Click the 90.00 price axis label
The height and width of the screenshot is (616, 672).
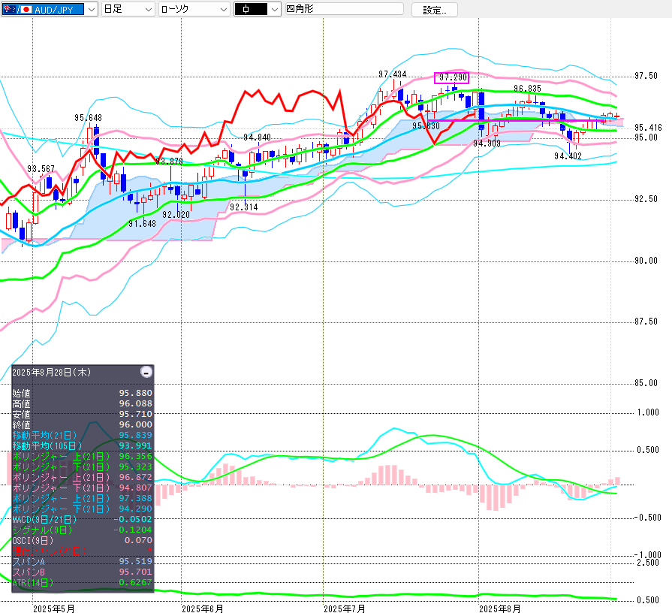pyautogui.click(x=646, y=261)
